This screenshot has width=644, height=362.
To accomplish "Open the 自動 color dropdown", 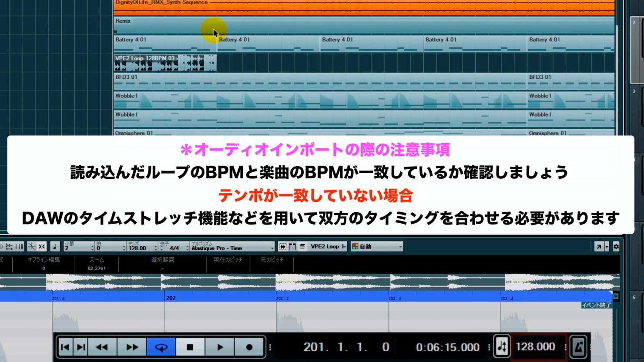I will pyautogui.click(x=377, y=247).
